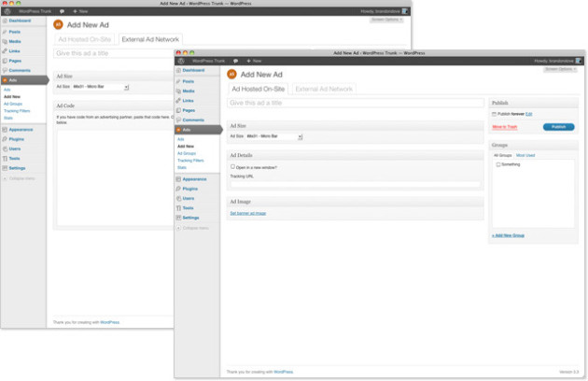Open Ad Size dropdown in front window
588x381 pixels.
[274, 136]
